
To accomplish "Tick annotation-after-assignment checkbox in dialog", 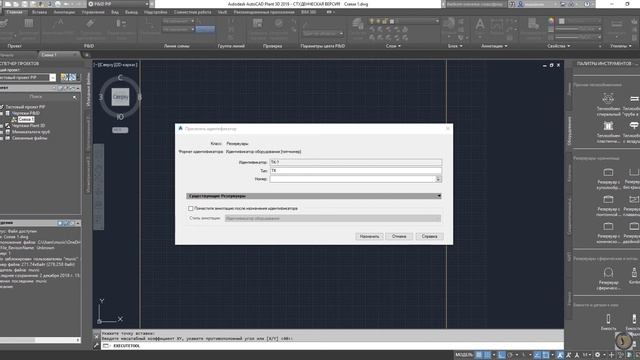I will point(191,209).
